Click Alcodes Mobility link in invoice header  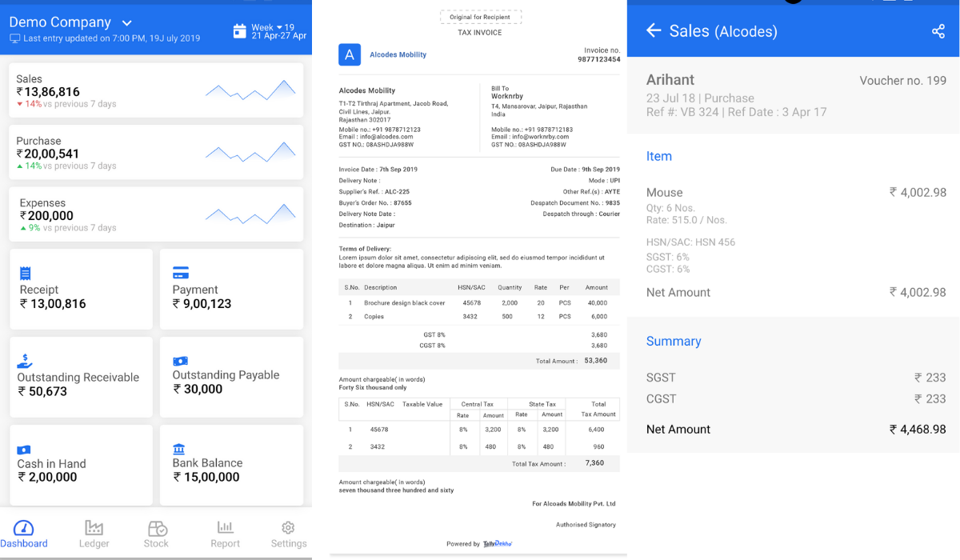(x=398, y=55)
